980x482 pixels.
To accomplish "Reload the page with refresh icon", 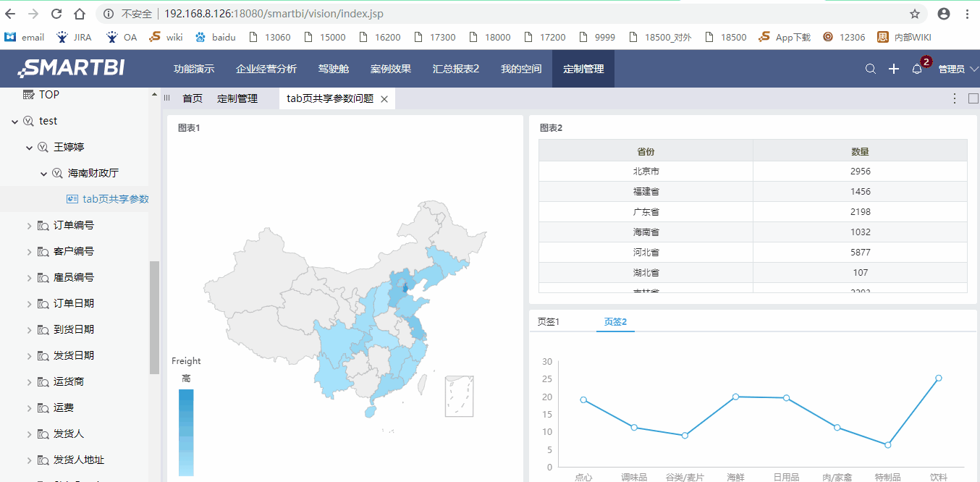I will pyautogui.click(x=56, y=14).
